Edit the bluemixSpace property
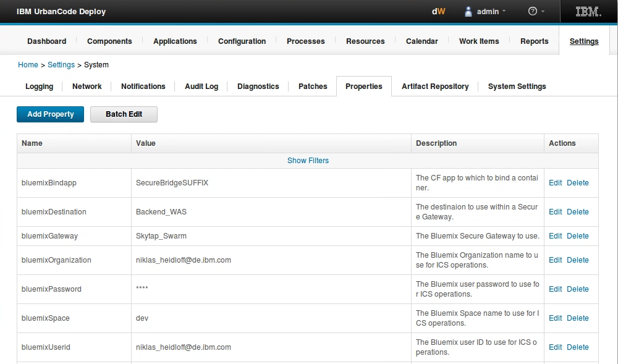Image resolution: width=618 pixels, height=364 pixels. tap(556, 318)
